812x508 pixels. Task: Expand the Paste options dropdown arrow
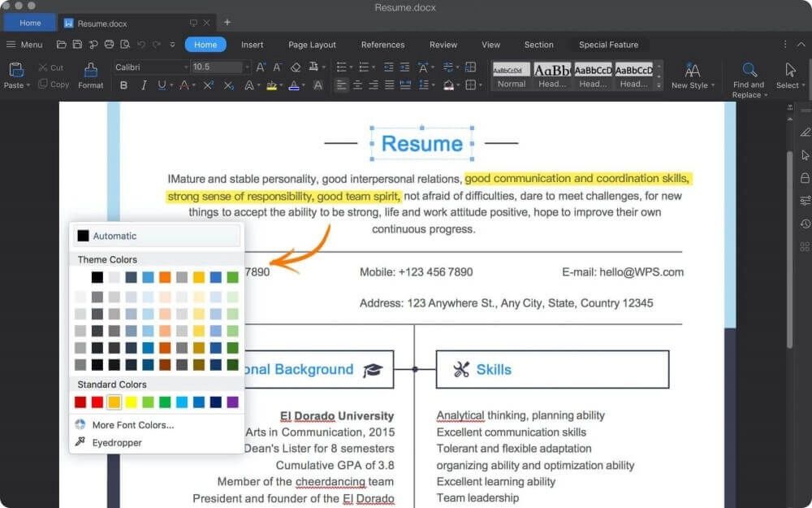28,85
